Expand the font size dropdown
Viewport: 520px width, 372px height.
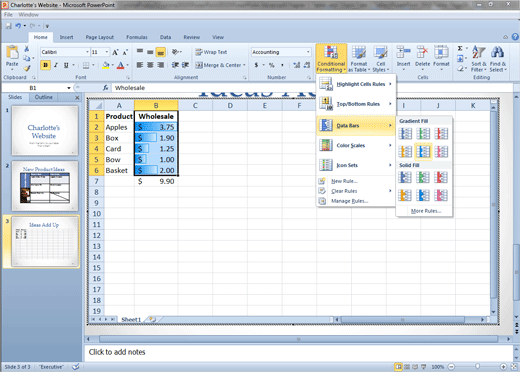[x=107, y=52]
